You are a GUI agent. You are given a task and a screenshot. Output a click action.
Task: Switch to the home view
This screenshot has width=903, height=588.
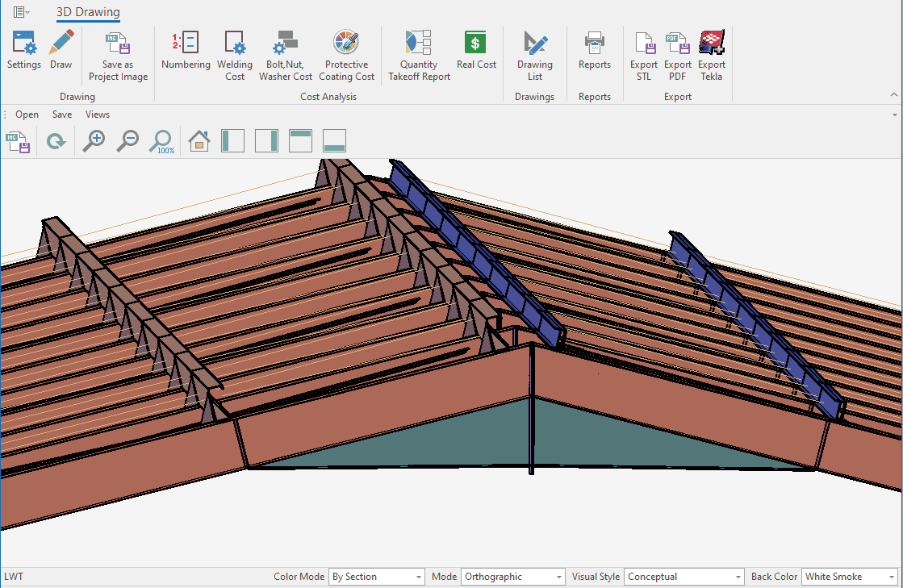(x=199, y=141)
